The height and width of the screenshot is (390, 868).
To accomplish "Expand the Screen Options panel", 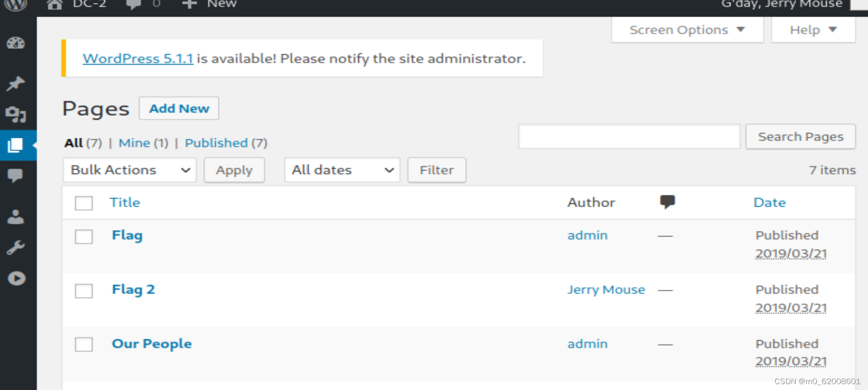I will pos(687,30).
